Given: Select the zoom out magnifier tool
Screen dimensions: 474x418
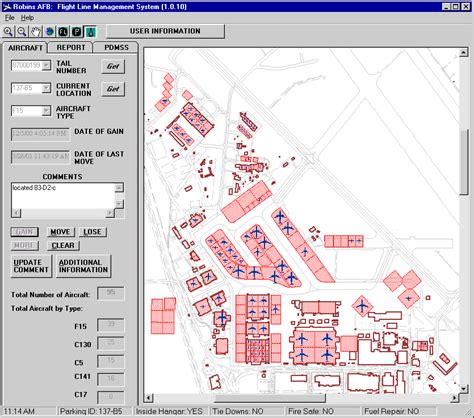Looking at the screenshot, I should pos(22,32).
